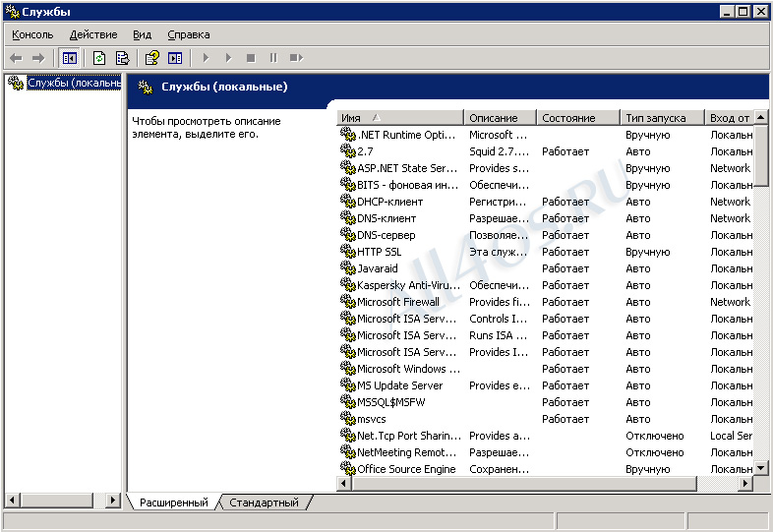
Task: Click gear icon of Kaspersky Anti-Viru... service
Action: click(347, 285)
